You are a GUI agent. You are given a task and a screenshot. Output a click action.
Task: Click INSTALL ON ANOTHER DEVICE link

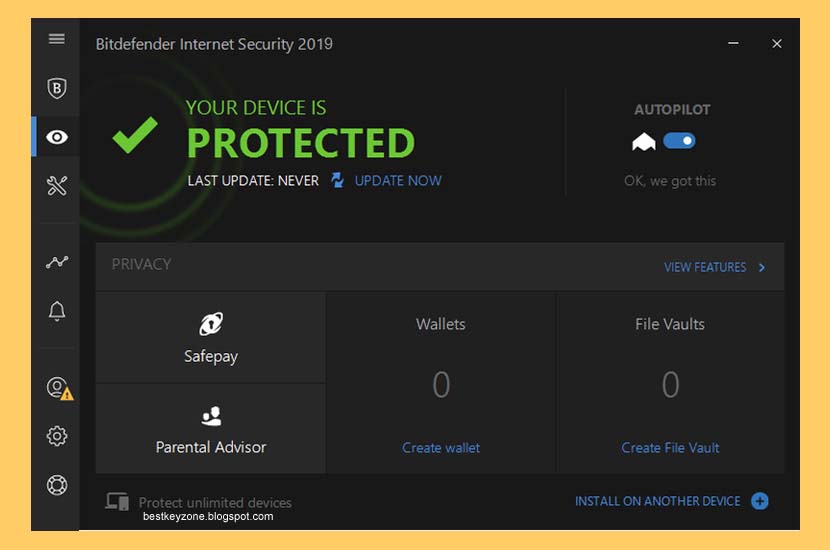(657, 501)
